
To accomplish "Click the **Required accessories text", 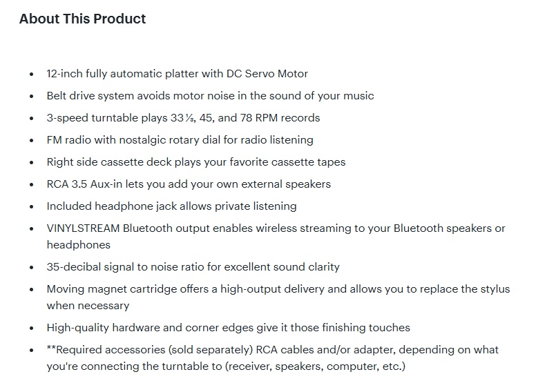I will [117, 350].
